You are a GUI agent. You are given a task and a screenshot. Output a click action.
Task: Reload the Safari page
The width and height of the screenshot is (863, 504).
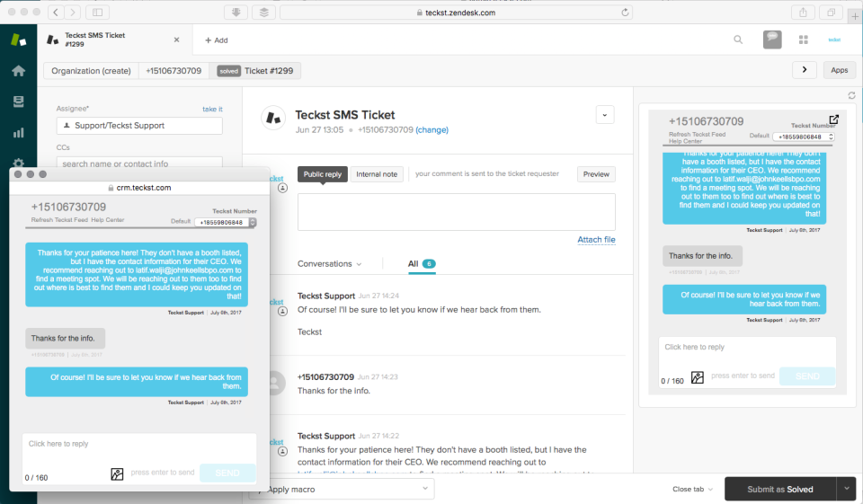(x=625, y=12)
